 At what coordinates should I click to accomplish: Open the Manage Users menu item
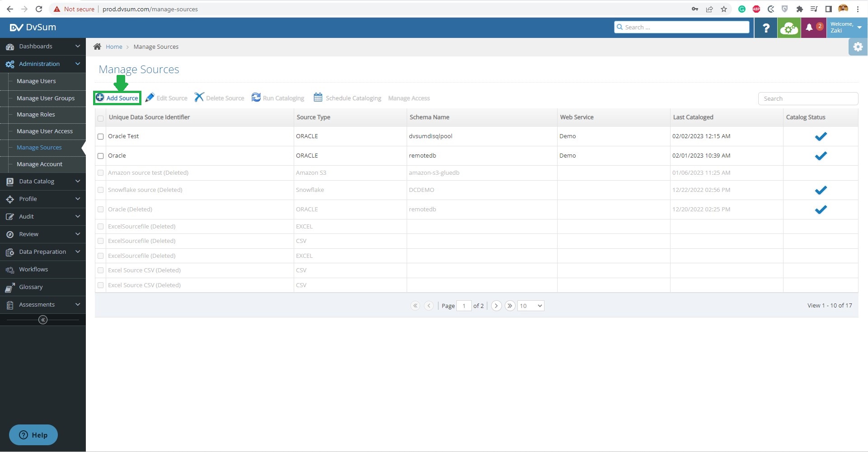[x=36, y=81]
